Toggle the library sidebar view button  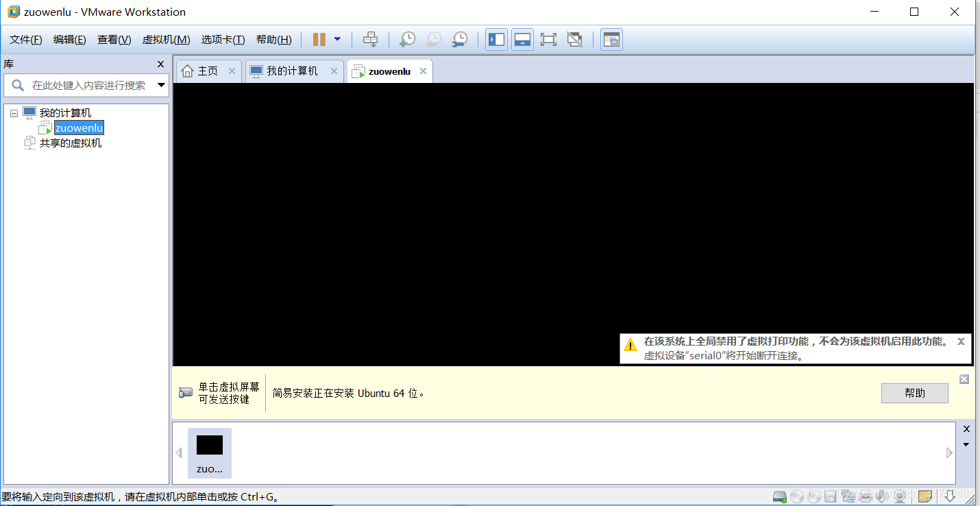[496, 39]
